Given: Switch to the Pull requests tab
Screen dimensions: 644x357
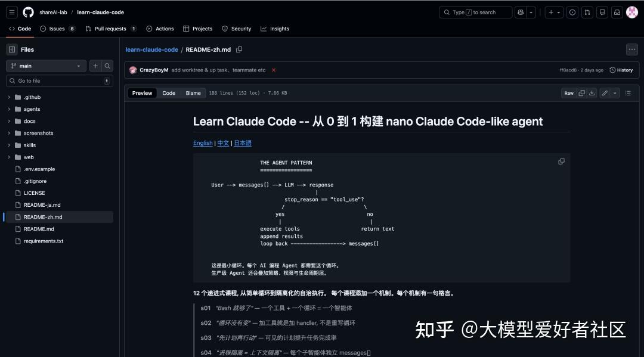Looking at the screenshot, I should coord(111,29).
